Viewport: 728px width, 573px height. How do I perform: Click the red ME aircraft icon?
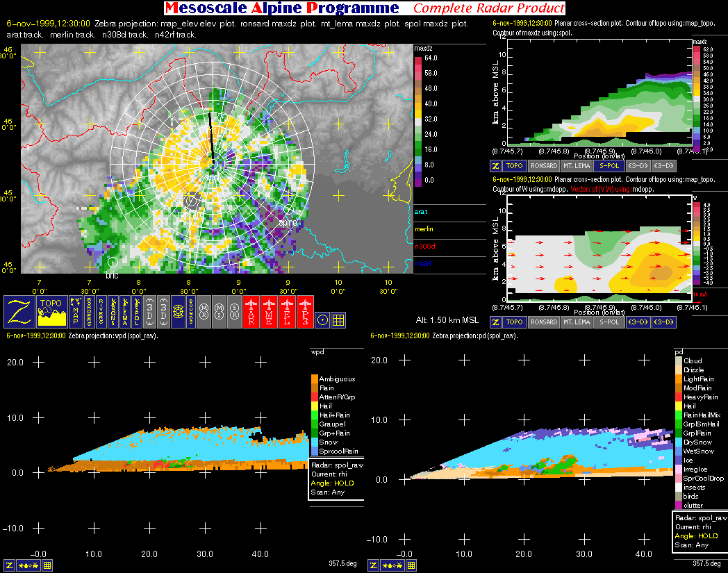pyautogui.click(x=270, y=311)
